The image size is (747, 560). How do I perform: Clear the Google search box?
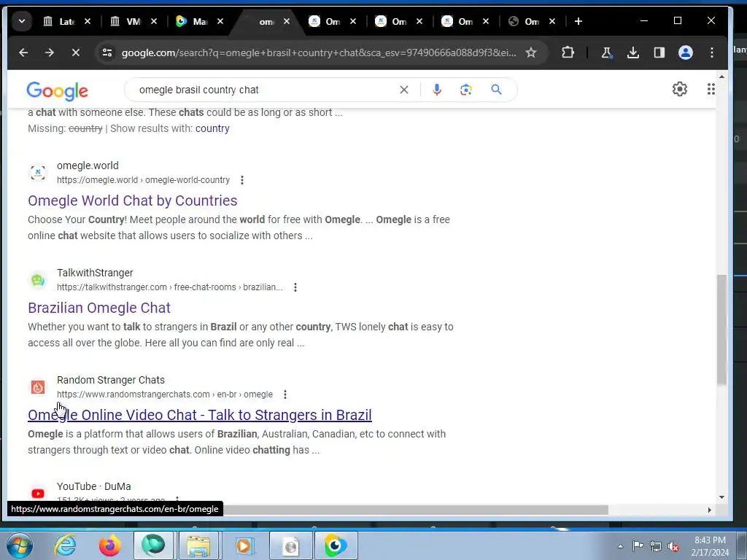pos(404,90)
